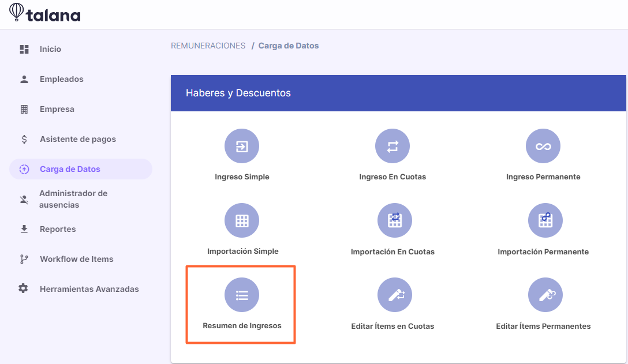Click Carga de Datos breadcrumb
Image resolution: width=628 pixels, height=364 pixels.
[x=289, y=46]
